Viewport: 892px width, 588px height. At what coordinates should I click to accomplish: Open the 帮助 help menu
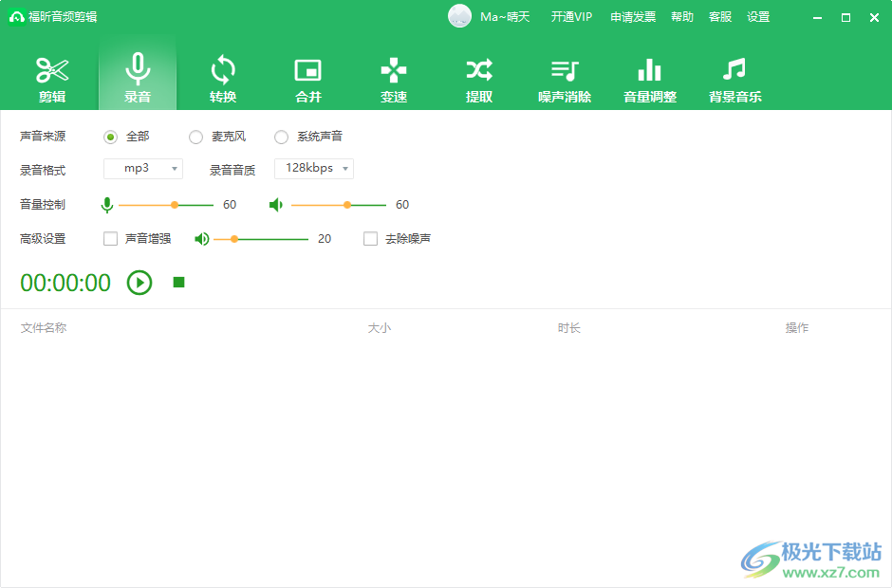682,17
